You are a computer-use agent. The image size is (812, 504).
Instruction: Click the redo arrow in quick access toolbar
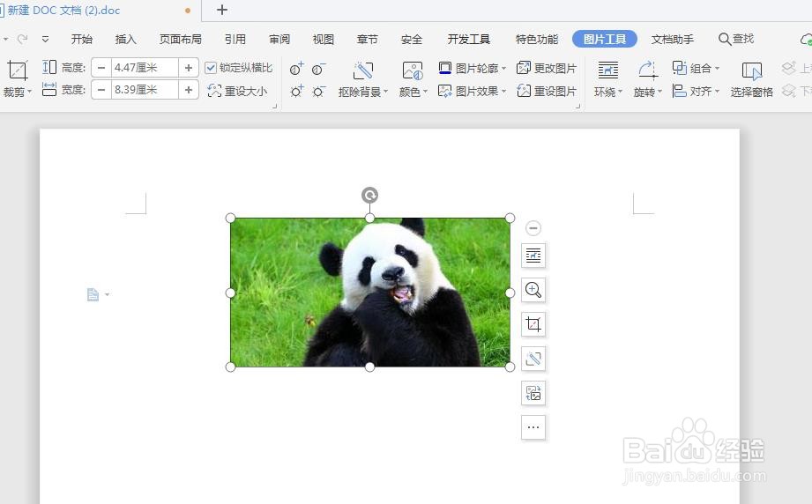click(x=22, y=39)
